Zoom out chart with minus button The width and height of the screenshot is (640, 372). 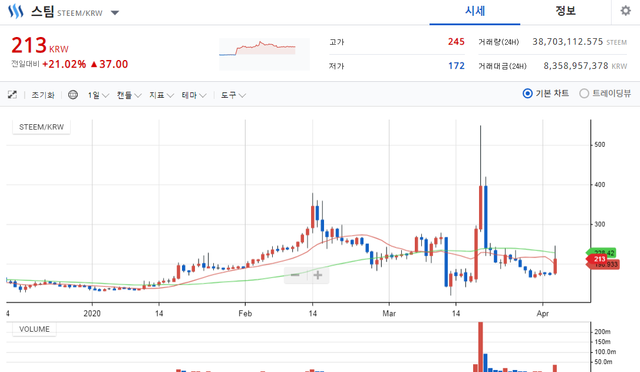coord(295,275)
